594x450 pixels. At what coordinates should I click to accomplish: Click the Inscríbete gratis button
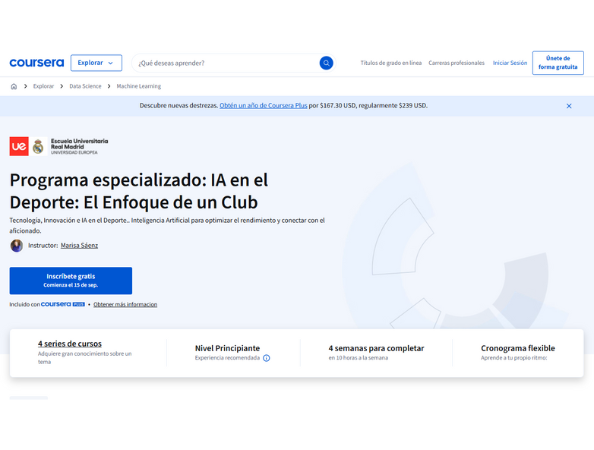pyautogui.click(x=71, y=281)
